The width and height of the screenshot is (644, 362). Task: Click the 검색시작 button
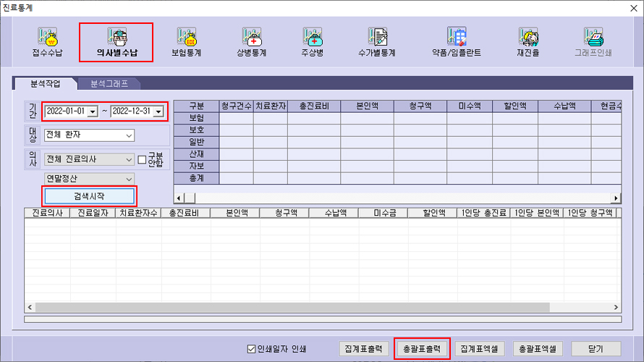click(89, 196)
